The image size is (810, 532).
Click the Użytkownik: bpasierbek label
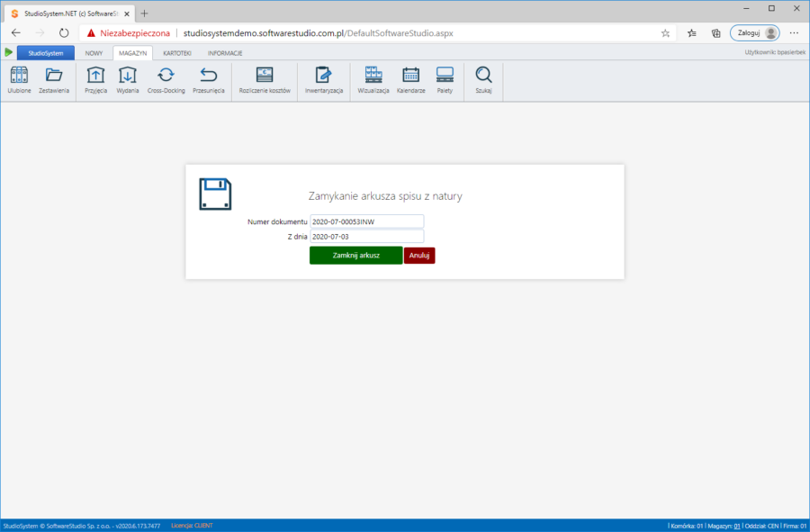[x=775, y=52]
